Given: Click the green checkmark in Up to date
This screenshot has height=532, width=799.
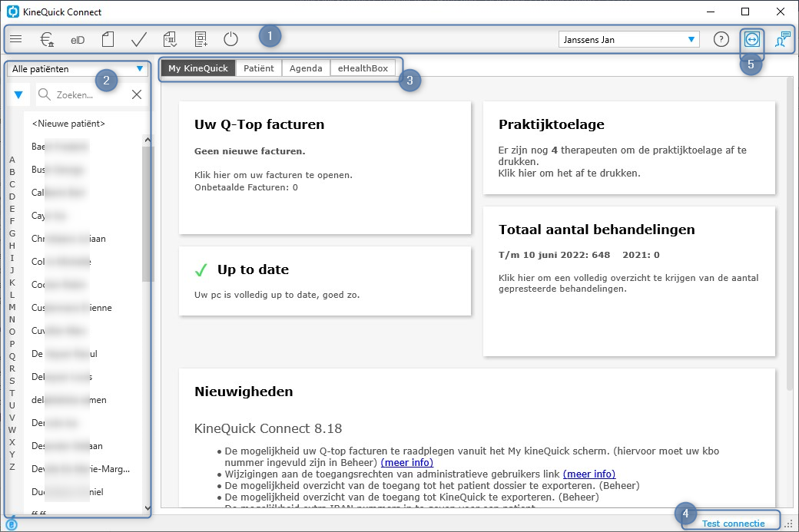Looking at the screenshot, I should click(201, 269).
